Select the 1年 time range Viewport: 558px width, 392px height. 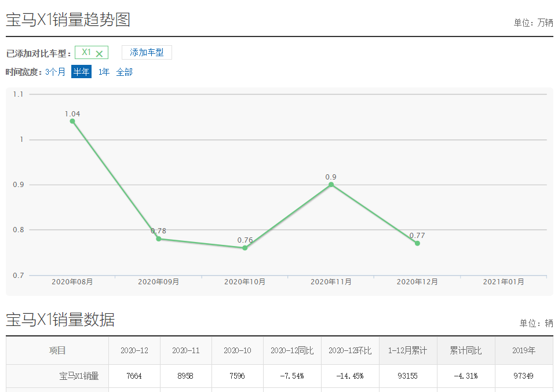(104, 72)
